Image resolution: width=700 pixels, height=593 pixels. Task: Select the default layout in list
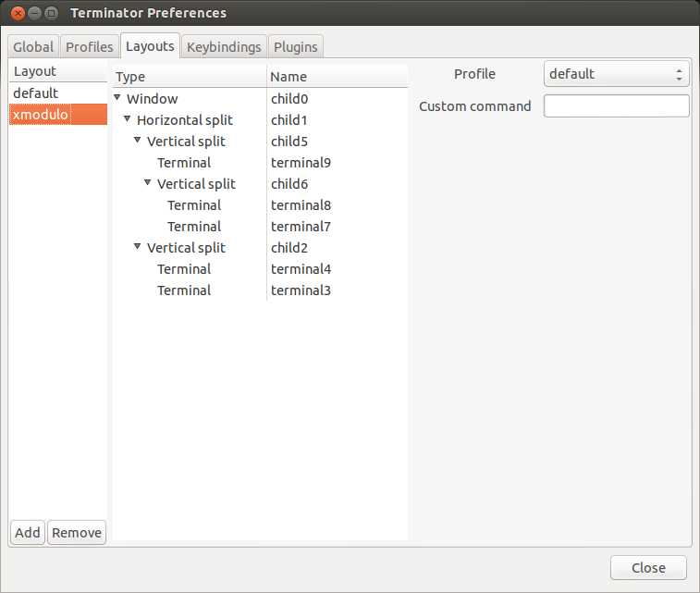coord(58,93)
